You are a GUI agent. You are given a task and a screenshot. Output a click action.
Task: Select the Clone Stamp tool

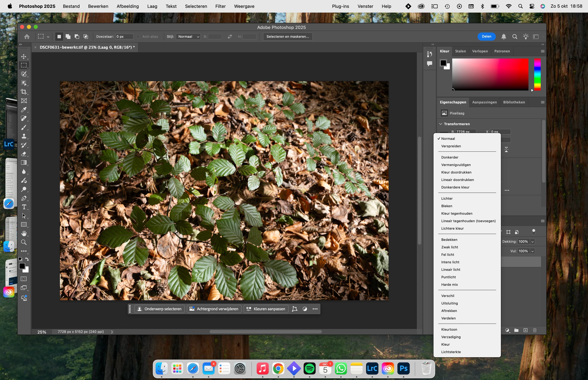24,136
